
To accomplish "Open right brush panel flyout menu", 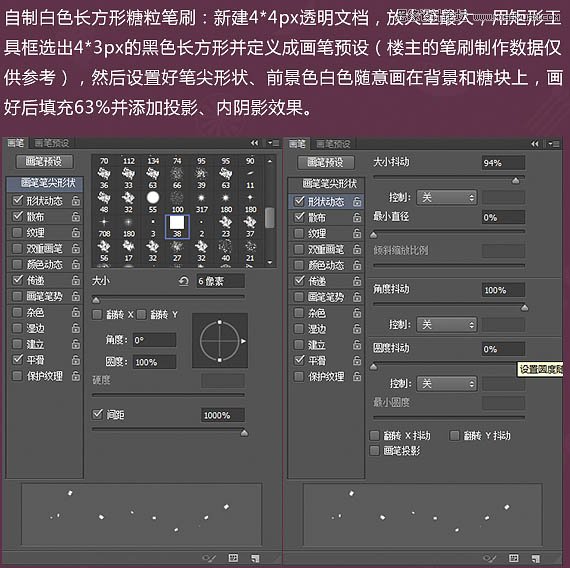I will coord(553,144).
